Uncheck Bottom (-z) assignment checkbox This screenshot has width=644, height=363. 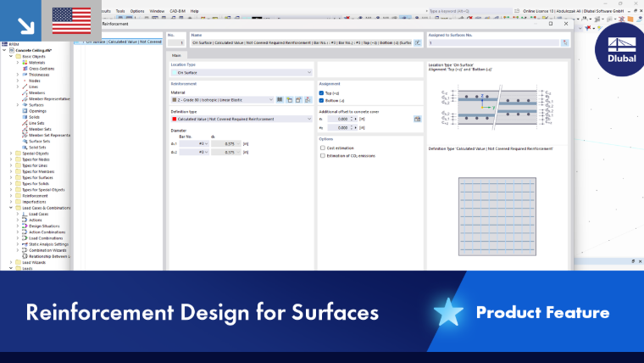point(322,100)
